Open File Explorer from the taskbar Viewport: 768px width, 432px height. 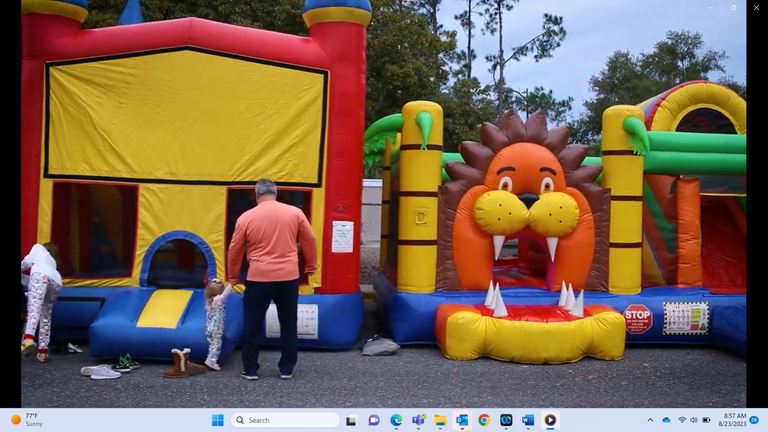(440, 420)
